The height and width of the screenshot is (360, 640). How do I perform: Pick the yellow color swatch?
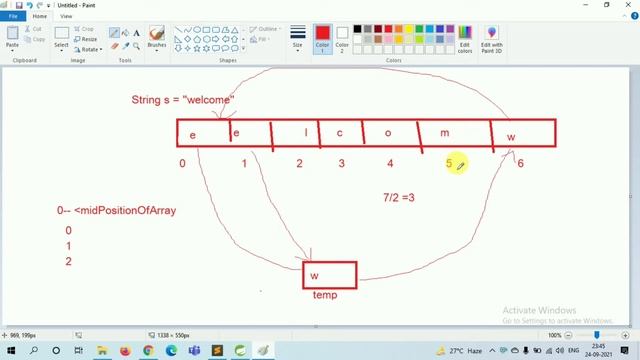[409, 29]
